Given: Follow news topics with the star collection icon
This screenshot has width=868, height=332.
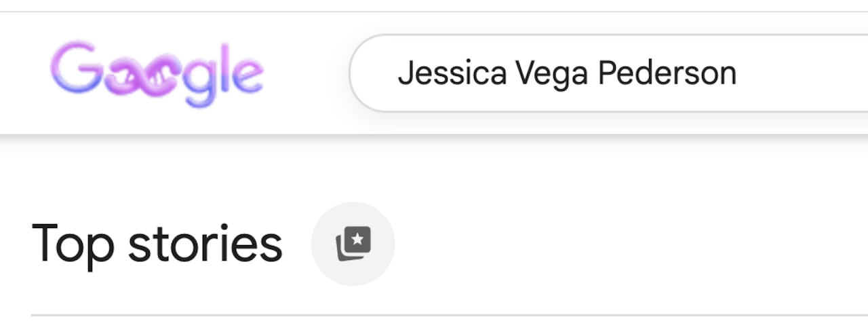Looking at the screenshot, I should coord(353,243).
